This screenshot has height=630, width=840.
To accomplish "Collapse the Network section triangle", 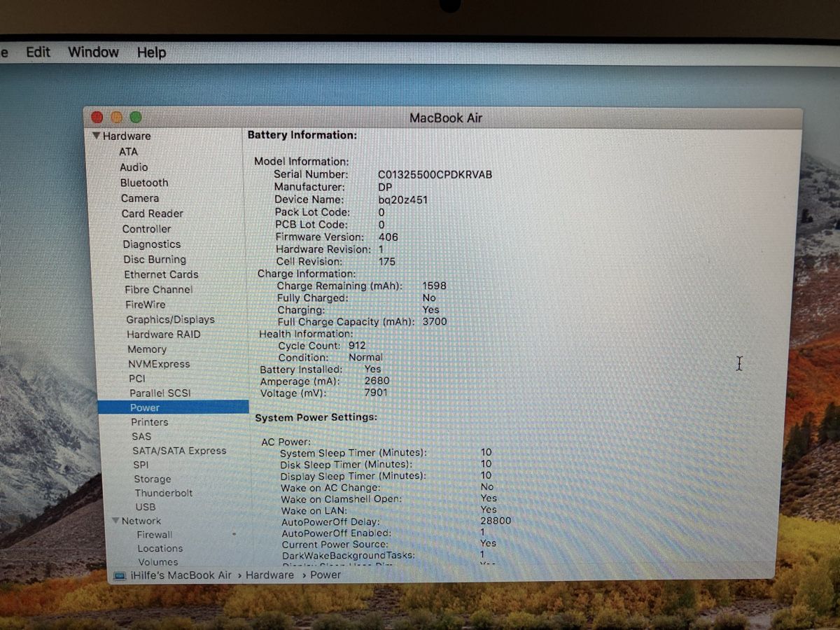I will 115,521.
